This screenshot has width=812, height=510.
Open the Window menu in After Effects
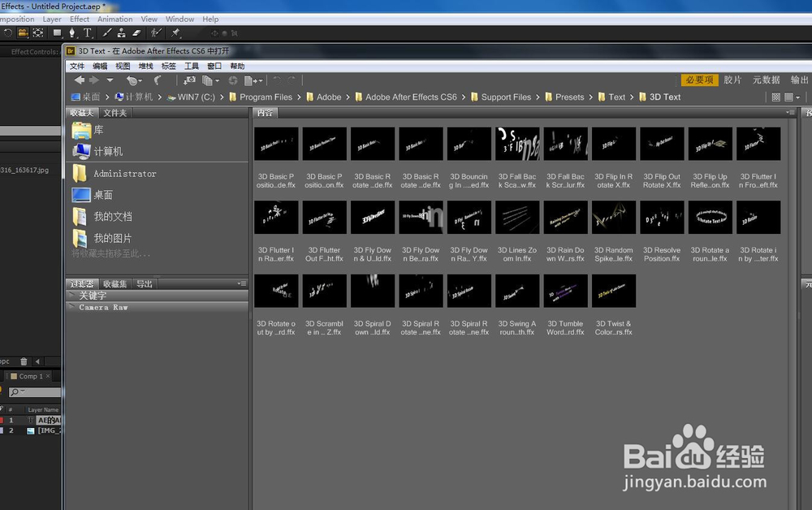tap(179, 19)
